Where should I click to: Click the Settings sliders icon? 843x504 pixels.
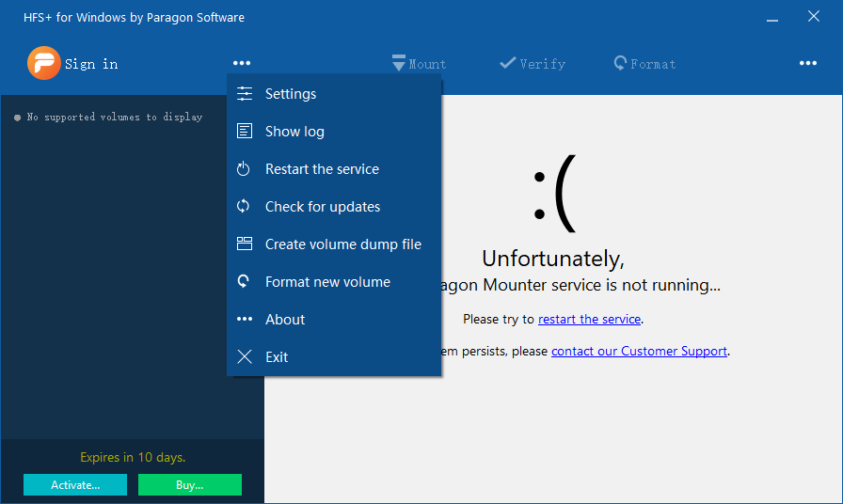(x=245, y=94)
